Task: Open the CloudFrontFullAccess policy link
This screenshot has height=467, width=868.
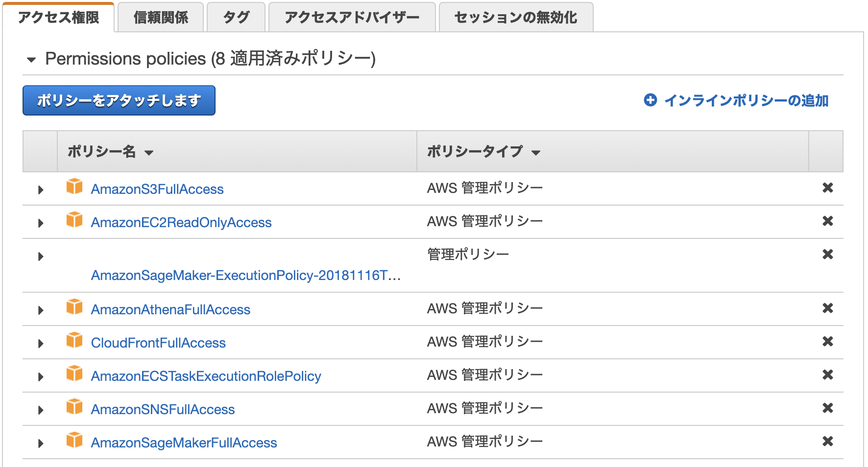Action: point(158,343)
